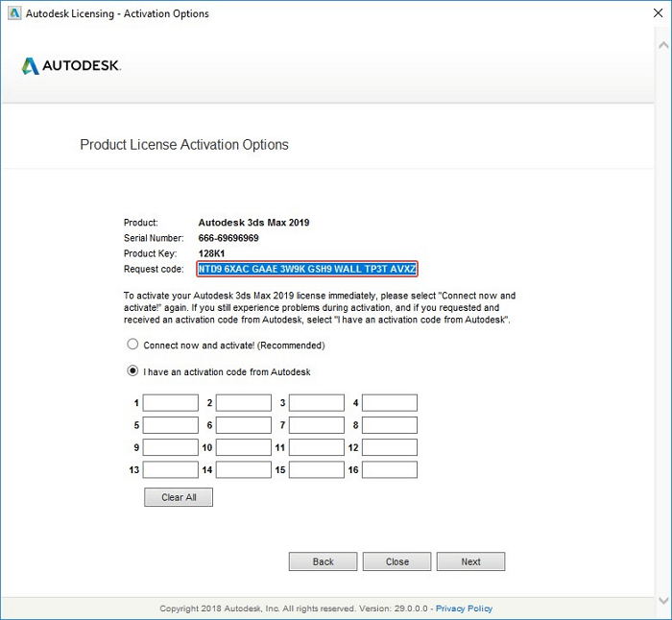Click the highlighted Request code field

tap(307, 269)
